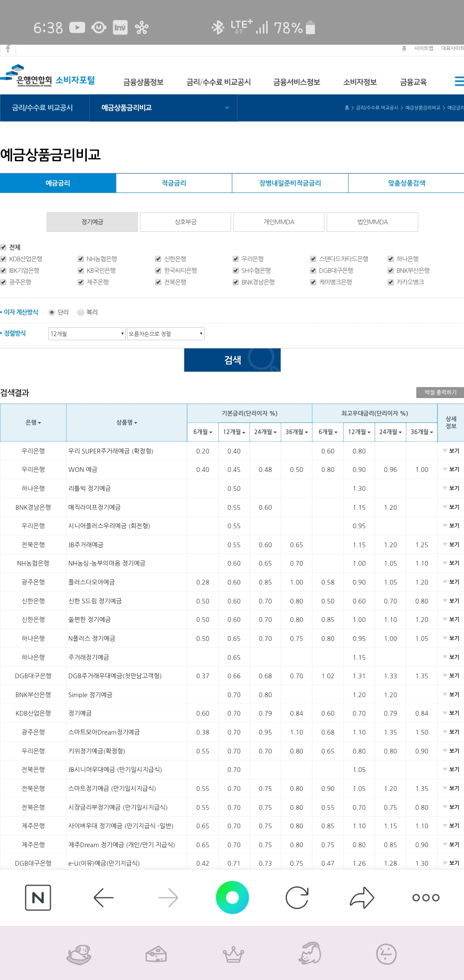
Task: Tap the Bluetooth status icon
Action: click(x=218, y=28)
